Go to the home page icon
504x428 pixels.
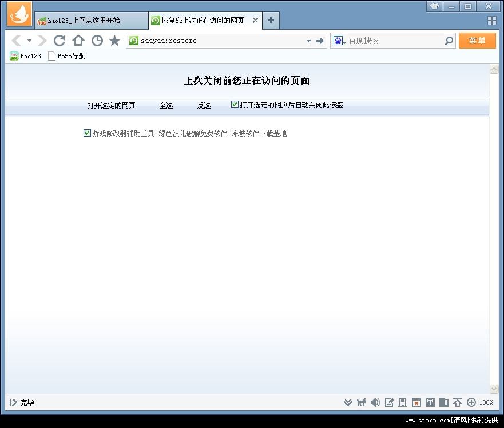coord(78,41)
